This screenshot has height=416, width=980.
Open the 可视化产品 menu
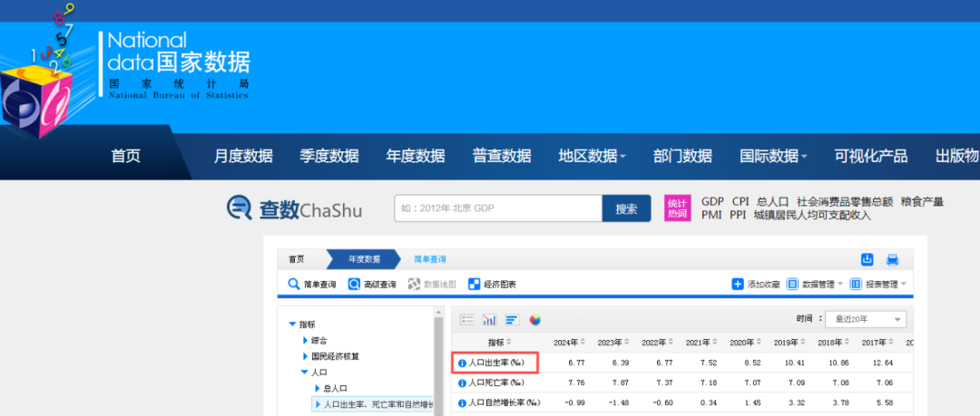tap(870, 156)
